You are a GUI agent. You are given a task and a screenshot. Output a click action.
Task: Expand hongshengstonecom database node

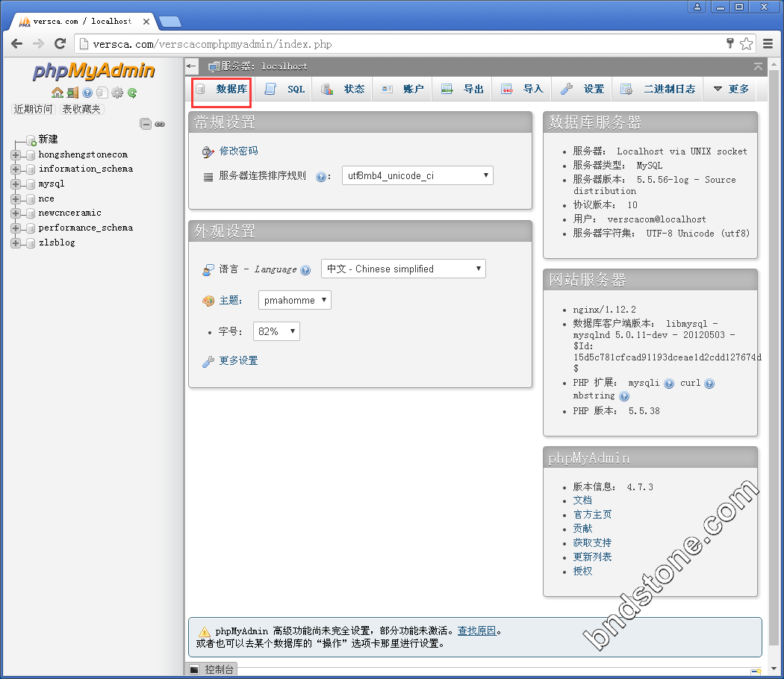(16, 155)
